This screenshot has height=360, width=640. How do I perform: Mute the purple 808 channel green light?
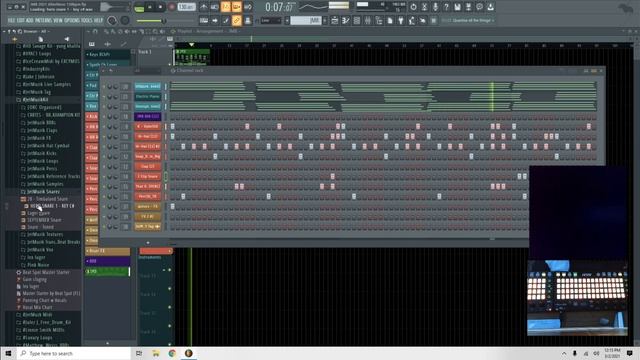click(x=104, y=117)
